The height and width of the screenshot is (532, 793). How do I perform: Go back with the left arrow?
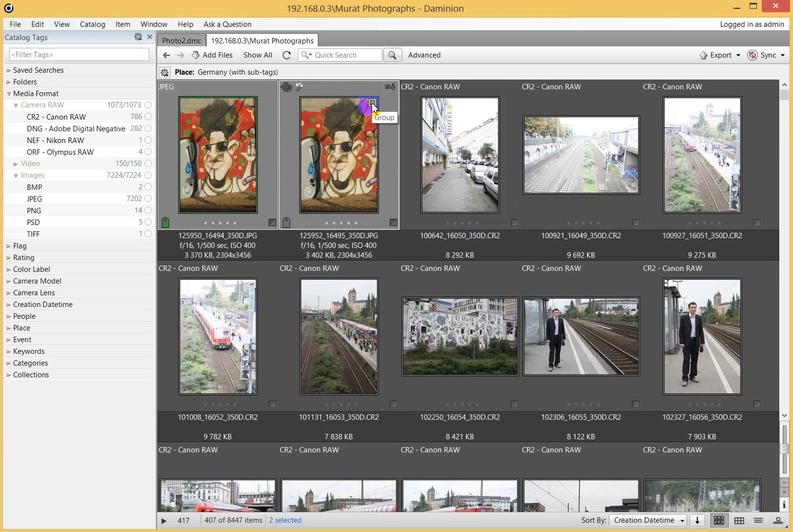point(166,55)
